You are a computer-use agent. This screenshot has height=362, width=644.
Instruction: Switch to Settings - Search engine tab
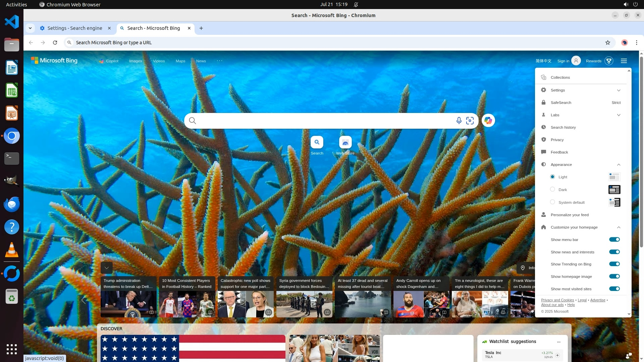point(74,28)
